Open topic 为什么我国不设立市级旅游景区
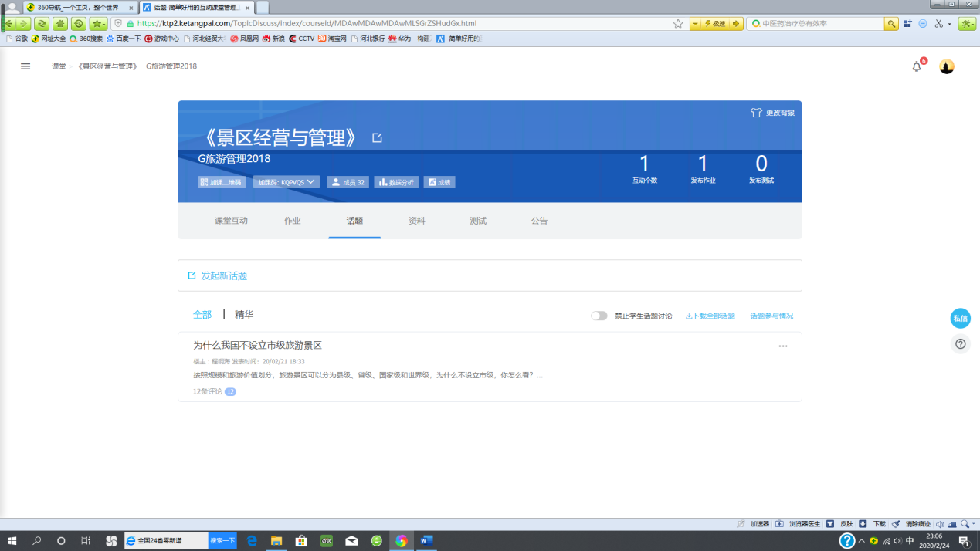Viewport: 980px width, 551px height. click(257, 346)
